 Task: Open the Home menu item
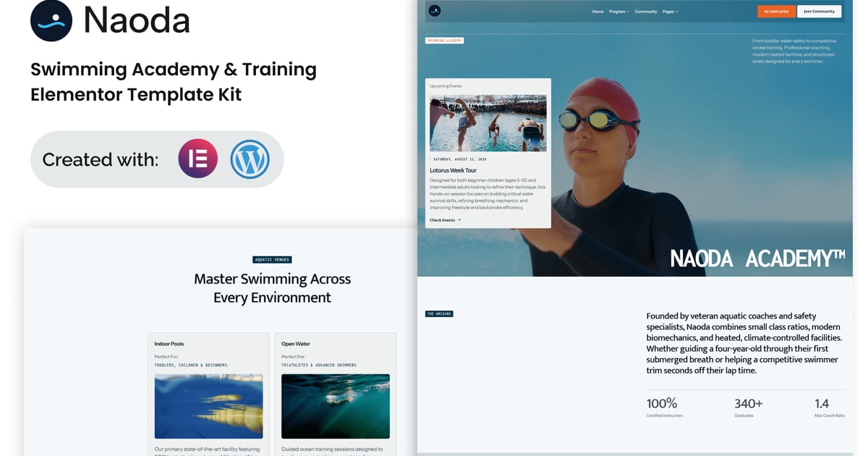597,12
